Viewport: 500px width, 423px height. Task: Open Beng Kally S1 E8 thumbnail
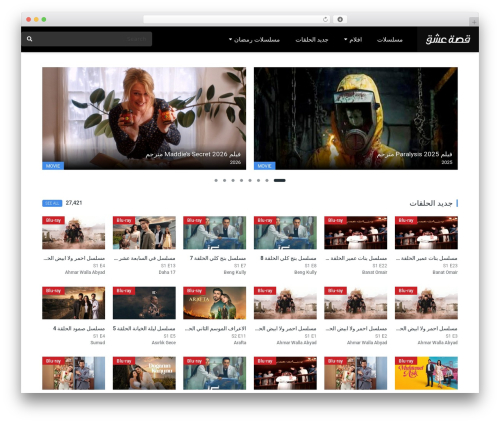[285, 233]
